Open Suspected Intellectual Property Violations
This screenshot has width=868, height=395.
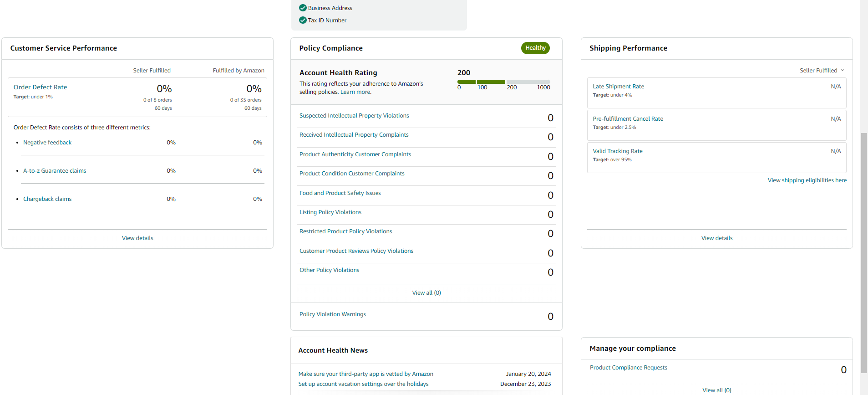[354, 116]
